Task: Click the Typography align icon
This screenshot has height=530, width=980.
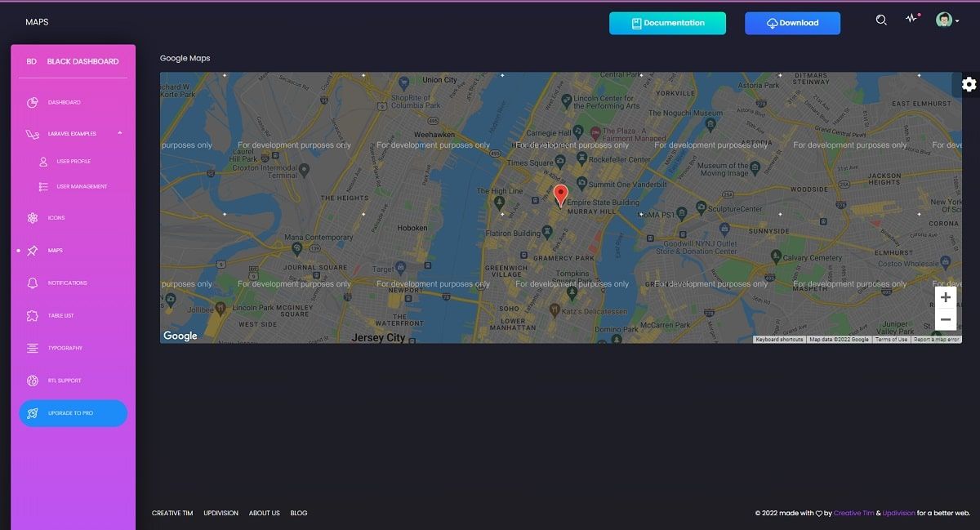Action: 33,349
